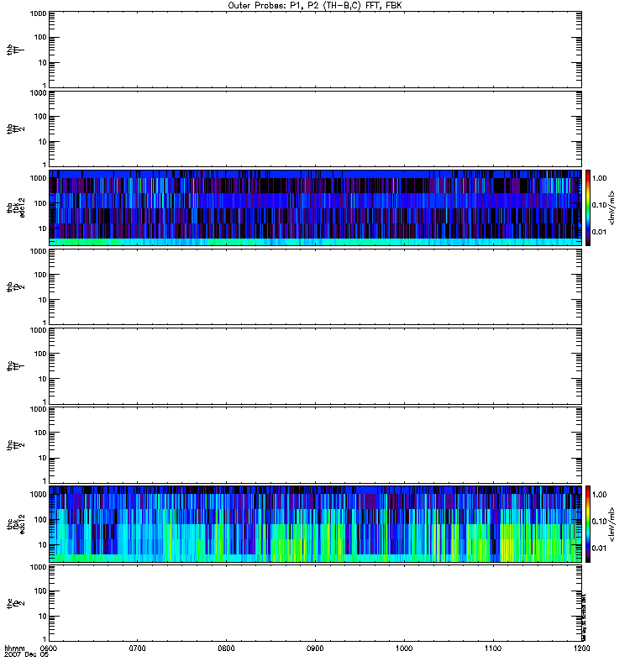Click the "100" tick of the thb fb 2 panel
The image size is (630, 672).
40,275
